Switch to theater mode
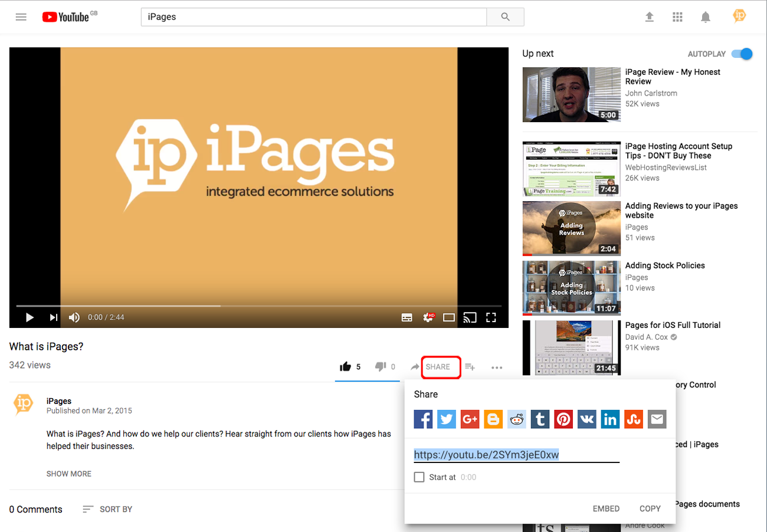 (x=449, y=317)
